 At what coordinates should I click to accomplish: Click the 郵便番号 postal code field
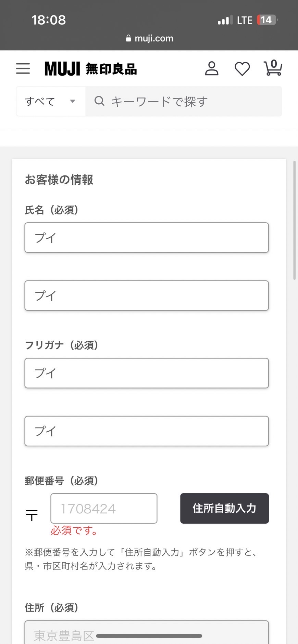[x=104, y=508]
